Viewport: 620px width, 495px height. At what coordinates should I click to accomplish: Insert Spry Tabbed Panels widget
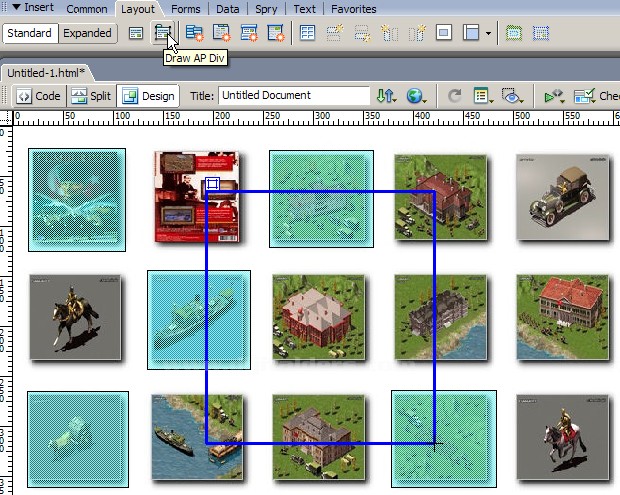pyautogui.click(x=221, y=33)
